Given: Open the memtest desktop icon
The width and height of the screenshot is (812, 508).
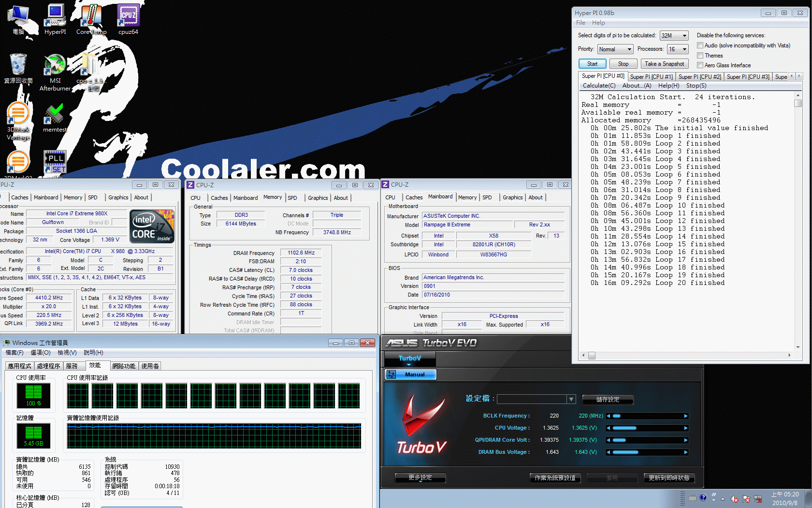Looking at the screenshot, I should click(55, 118).
